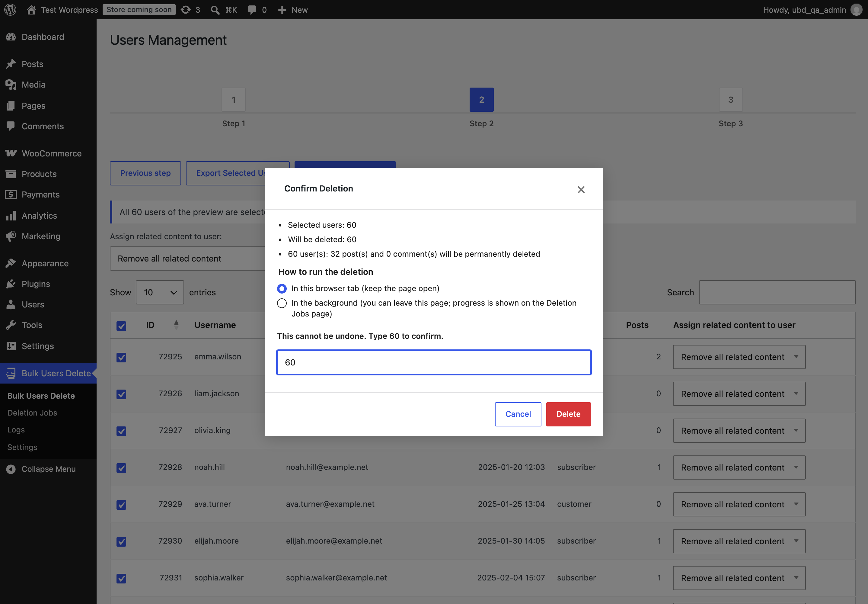Open the Plugins plug icon
The image size is (868, 604).
pos(11,284)
